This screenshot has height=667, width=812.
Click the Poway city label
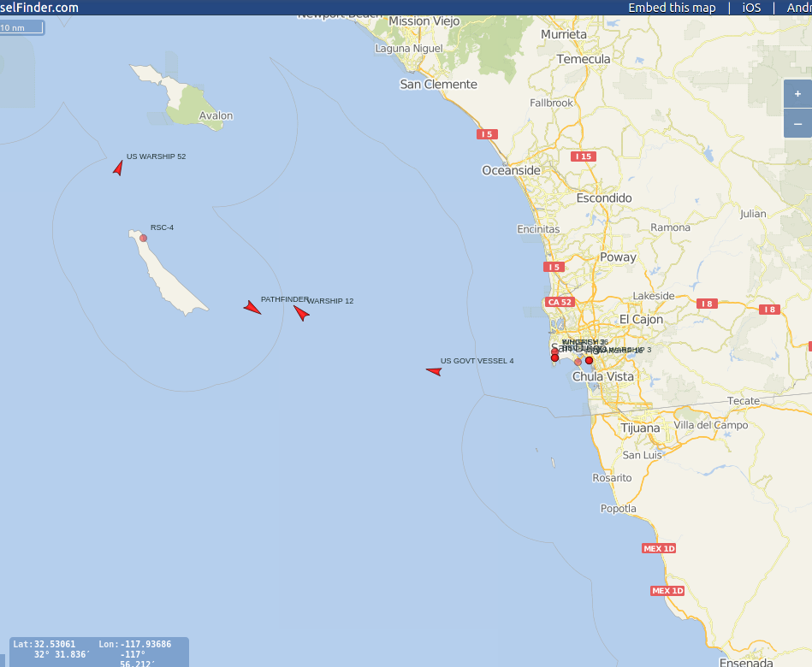[x=618, y=257]
